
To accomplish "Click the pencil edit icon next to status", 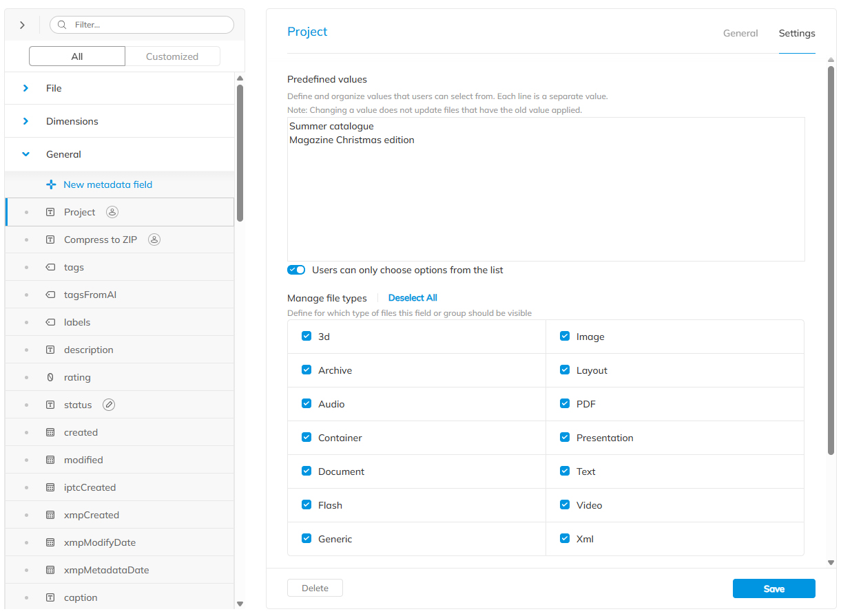I will pyautogui.click(x=109, y=405).
